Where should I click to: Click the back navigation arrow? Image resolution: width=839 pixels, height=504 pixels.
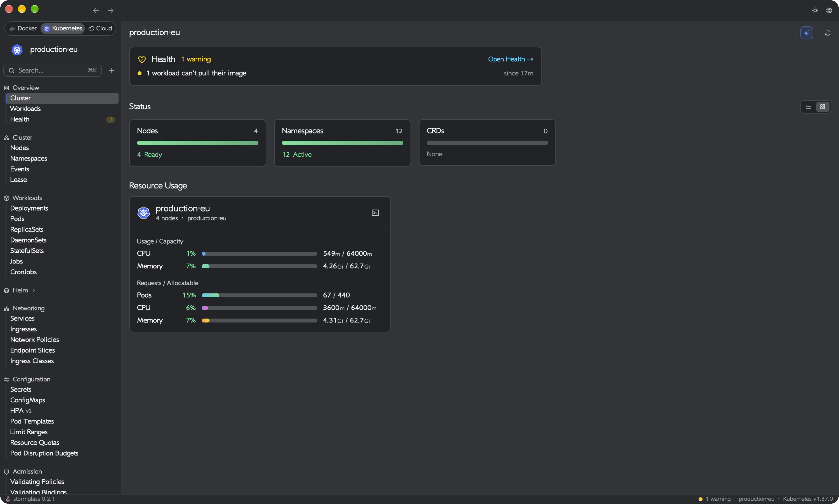pos(96,11)
